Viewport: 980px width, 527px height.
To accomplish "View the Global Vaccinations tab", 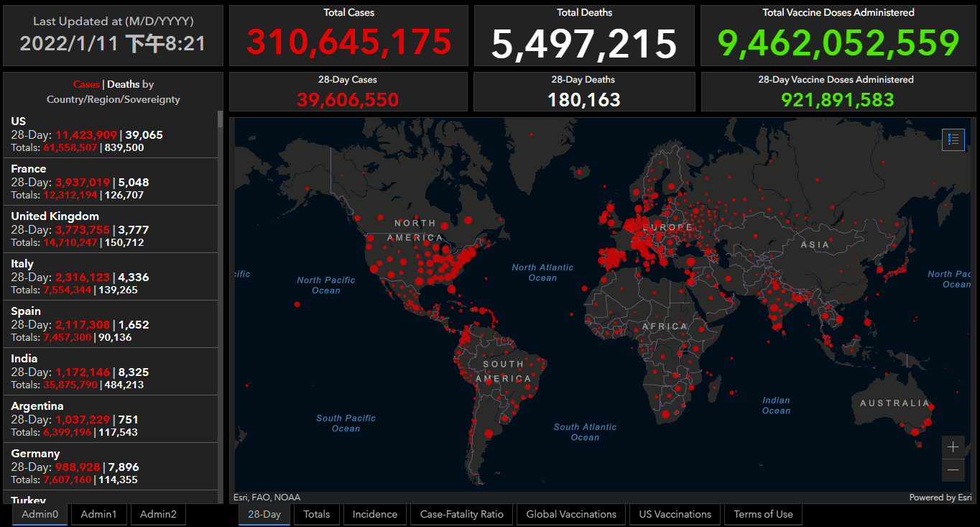I will tap(571, 514).
